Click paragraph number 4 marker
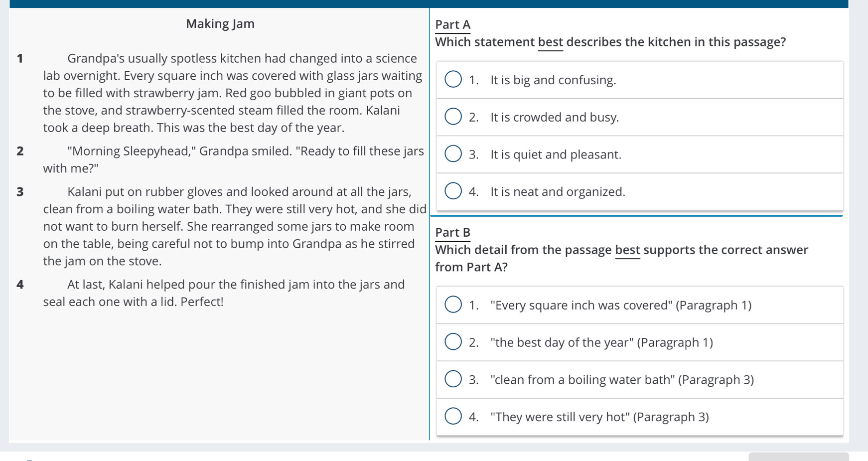This screenshot has height=461, width=868. (x=20, y=285)
